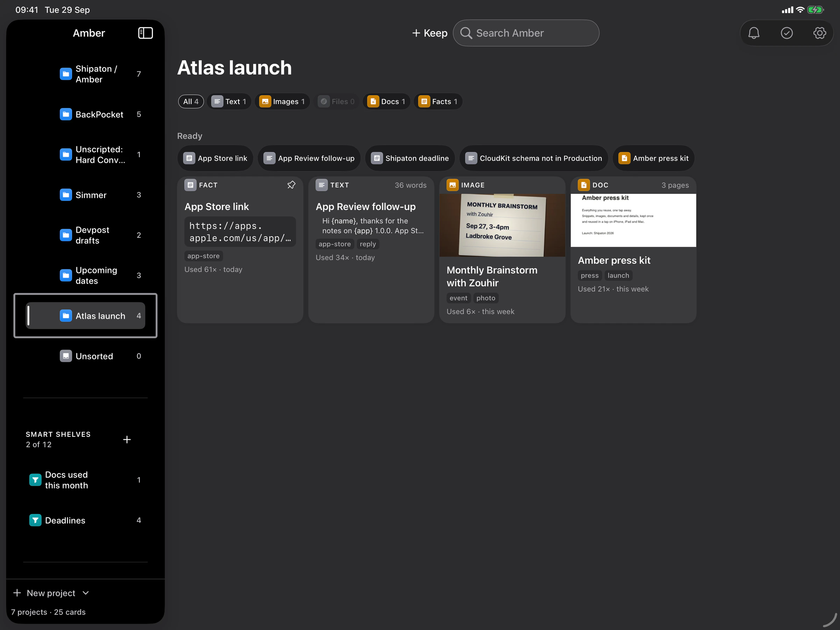The width and height of the screenshot is (840, 630).
Task: Open the Devpost drafts project
Action: [85, 235]
